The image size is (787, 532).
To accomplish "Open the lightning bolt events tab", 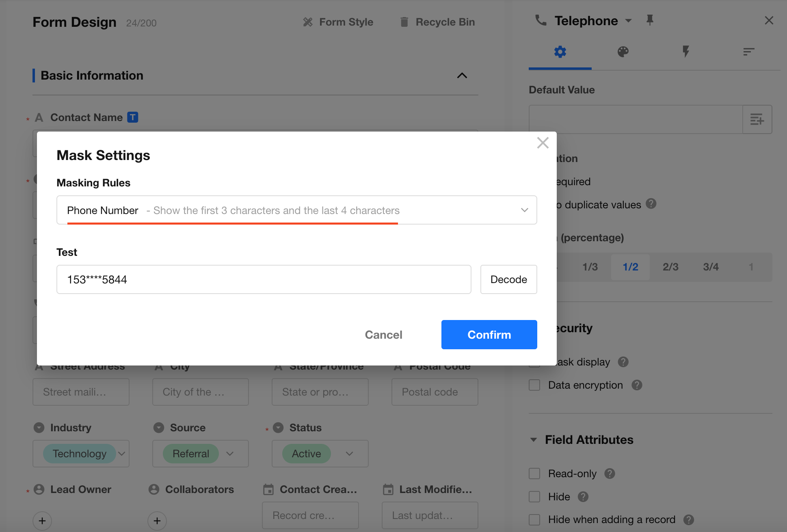I will [686, 52].
